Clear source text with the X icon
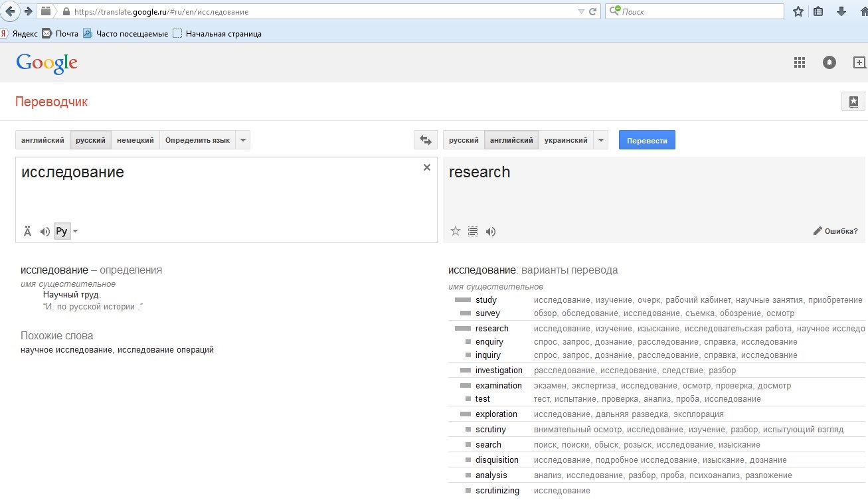 click(427, 167)
